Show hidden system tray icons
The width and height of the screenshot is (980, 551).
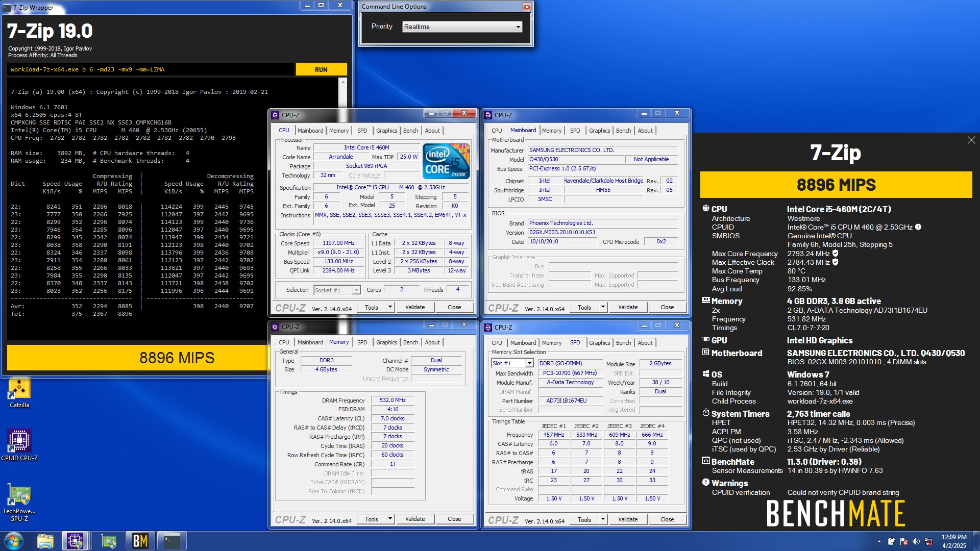(x=879, y=541)
